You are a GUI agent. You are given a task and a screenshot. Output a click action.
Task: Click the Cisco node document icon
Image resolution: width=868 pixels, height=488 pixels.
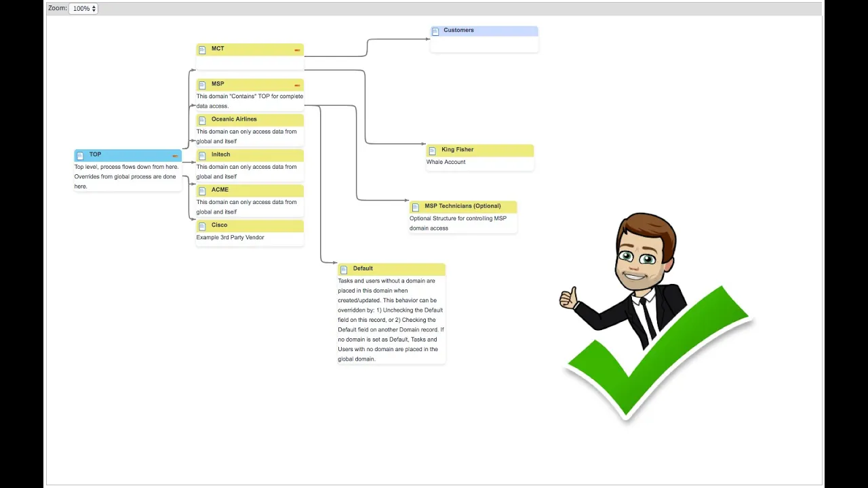[x=202, y=225]
